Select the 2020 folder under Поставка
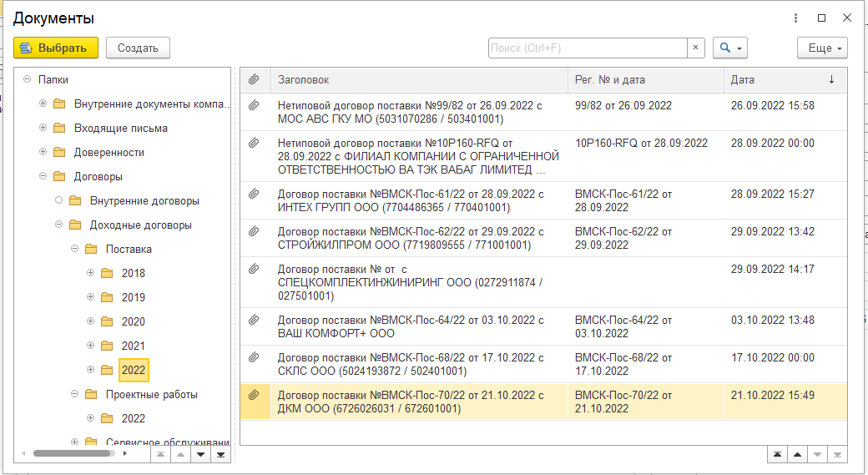 [134, 321]
